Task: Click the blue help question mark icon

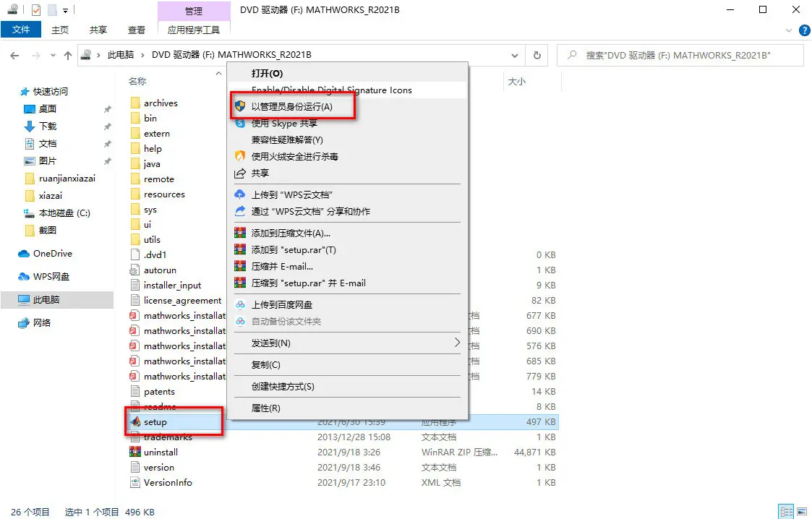Action: click(804, 30)
